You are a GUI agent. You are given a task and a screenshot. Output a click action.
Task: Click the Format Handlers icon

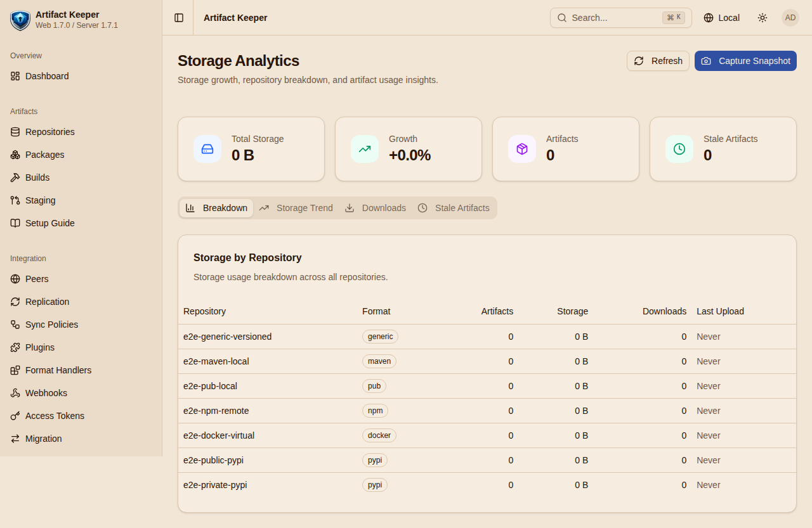[x=15, y=370]
